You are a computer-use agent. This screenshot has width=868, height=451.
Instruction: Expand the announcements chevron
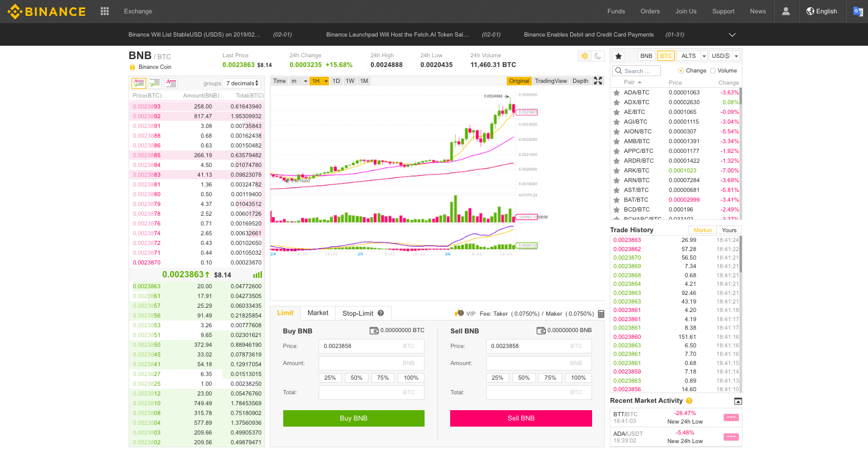(x=732, y=35)
